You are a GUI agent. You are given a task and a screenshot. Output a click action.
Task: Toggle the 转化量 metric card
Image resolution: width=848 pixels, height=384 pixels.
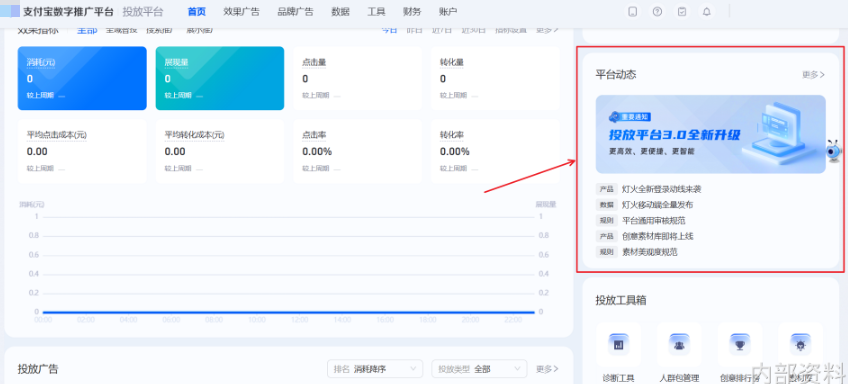click(495, 78)
